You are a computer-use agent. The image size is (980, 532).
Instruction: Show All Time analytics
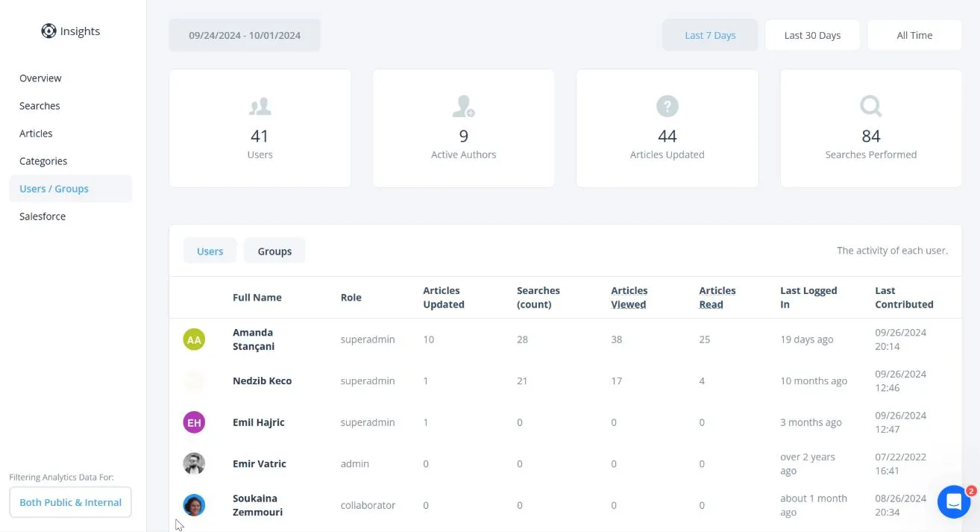914,35
